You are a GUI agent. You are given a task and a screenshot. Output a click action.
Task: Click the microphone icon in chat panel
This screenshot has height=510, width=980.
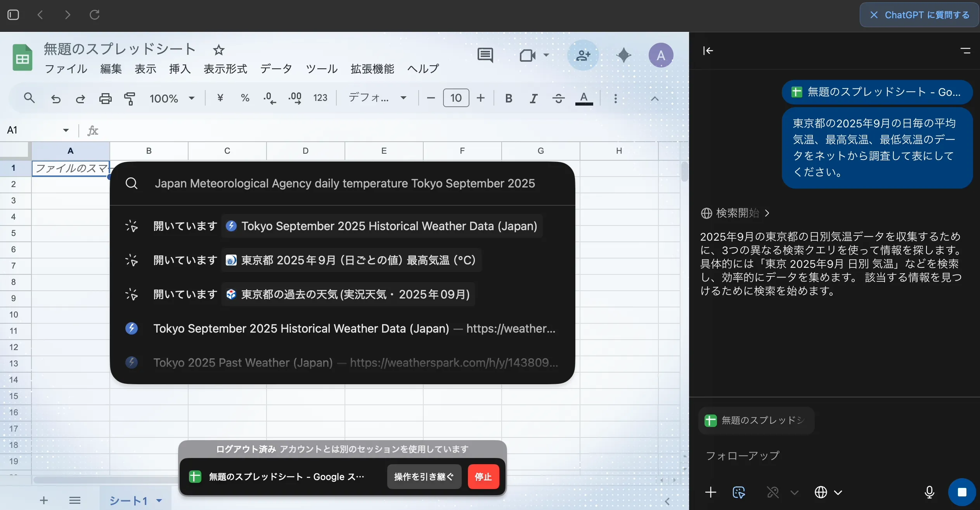pos(929,492)
